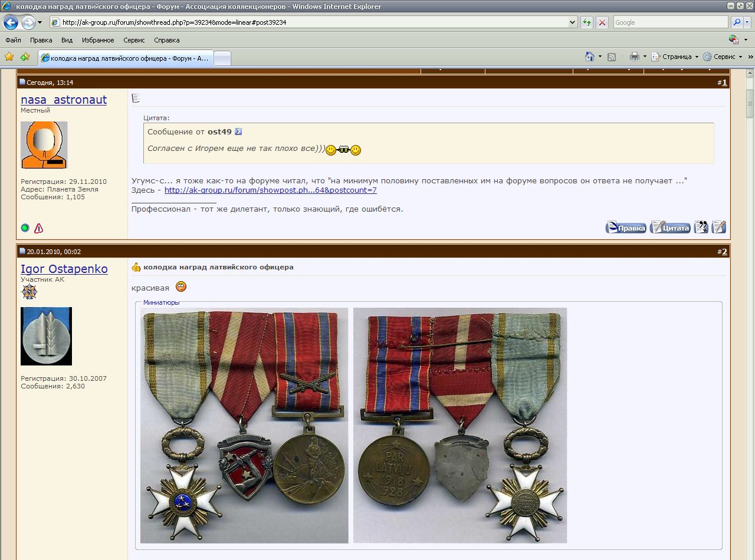The width and height of the screenshot is (755, 560).
Task: Click the RSS feeds icon
Action: coord(612,57)
